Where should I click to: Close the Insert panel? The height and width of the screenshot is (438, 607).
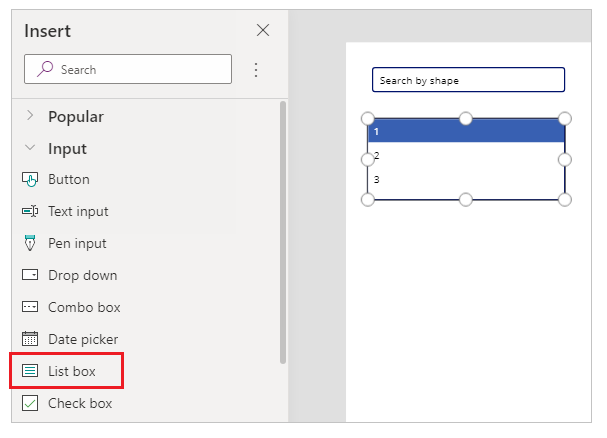(263, 30)
